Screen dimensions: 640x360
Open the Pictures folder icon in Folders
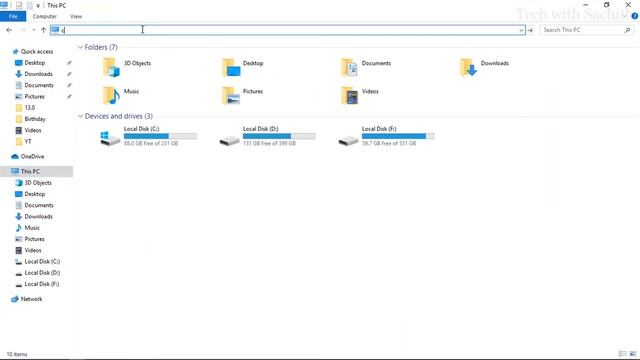(231, 96)
